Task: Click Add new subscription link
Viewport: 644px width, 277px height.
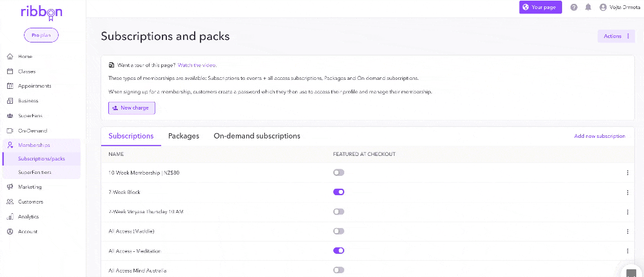Action: pyautogui.click(x=600, y=136)
